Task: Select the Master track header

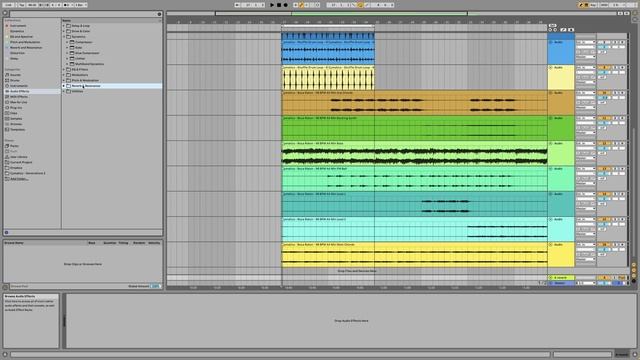Action: (x=561, y=283)
